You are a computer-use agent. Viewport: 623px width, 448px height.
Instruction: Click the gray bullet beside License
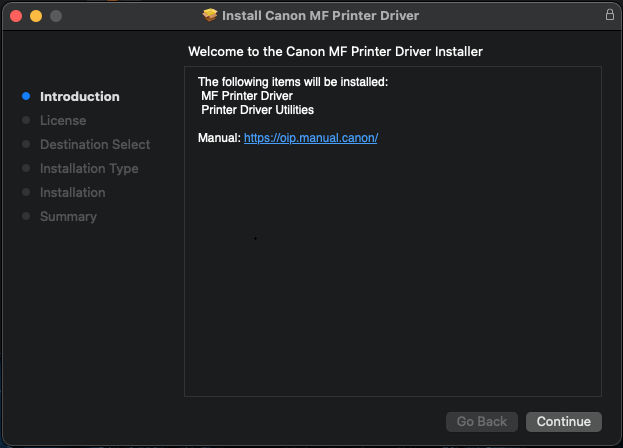26,121
